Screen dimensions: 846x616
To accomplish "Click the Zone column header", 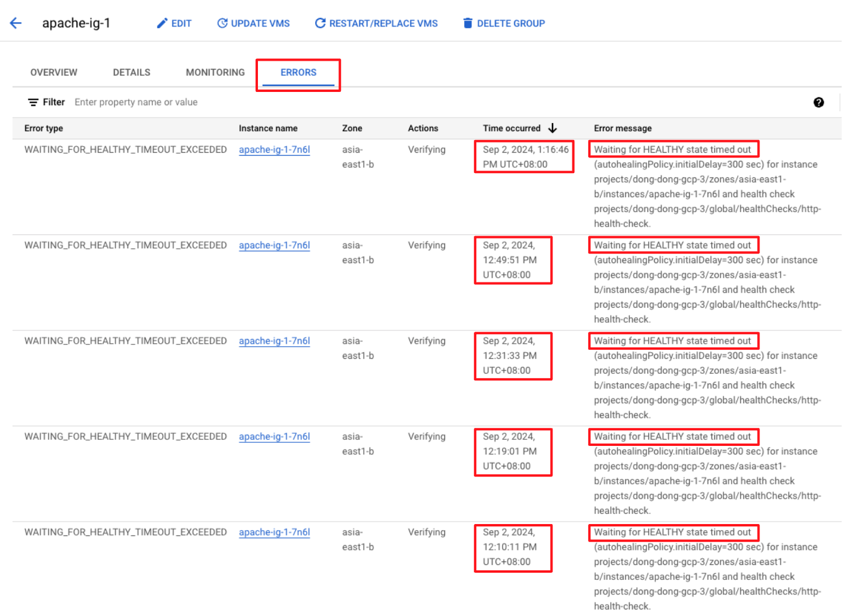I will coord(352,128).
